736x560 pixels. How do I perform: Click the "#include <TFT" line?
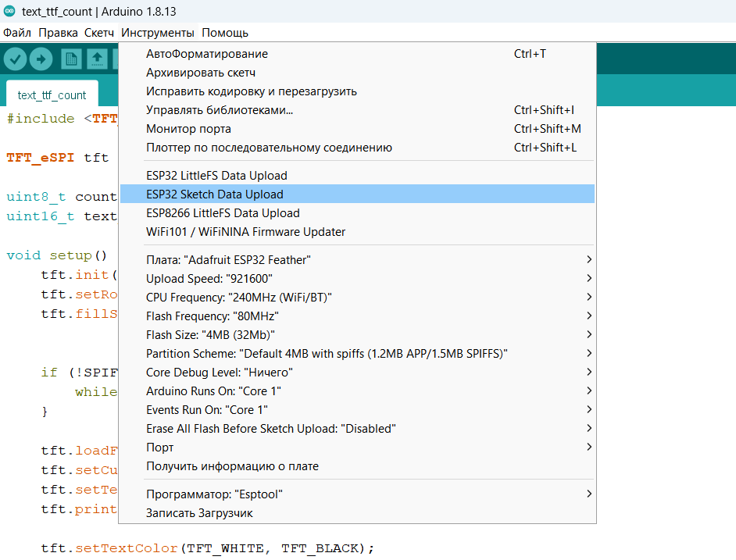coord(62,119)
